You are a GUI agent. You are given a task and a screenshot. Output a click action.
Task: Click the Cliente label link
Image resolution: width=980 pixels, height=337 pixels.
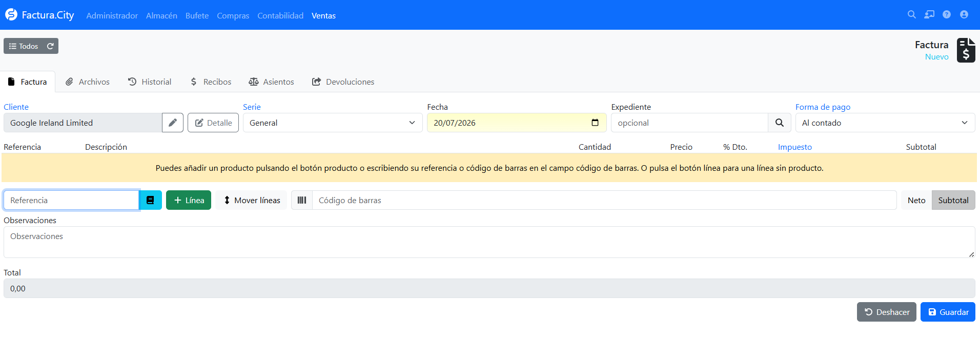pyautogui.click(x=16, y=107)
